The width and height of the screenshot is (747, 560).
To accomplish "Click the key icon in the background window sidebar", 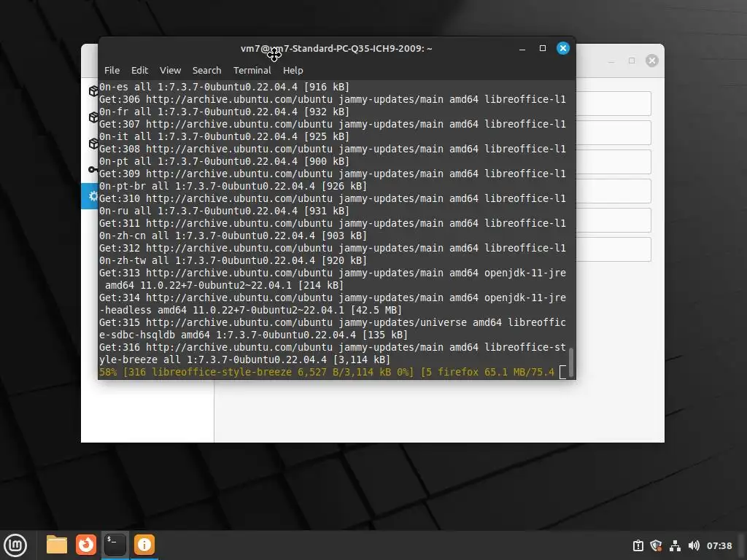I will point(93,169).
